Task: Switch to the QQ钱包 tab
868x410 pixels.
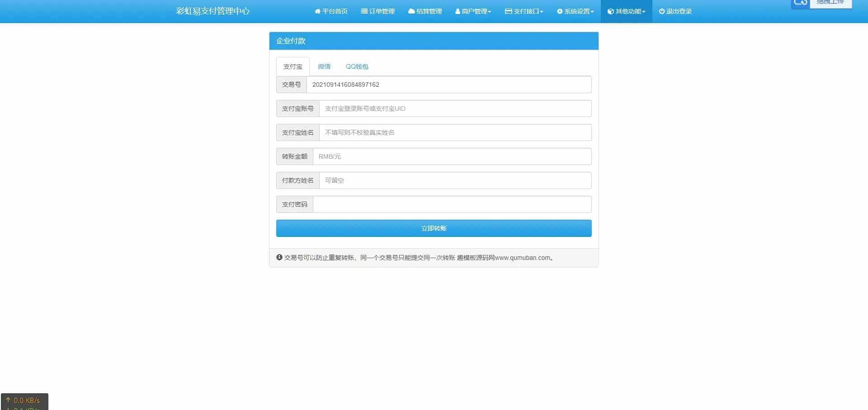Action: [x=357, y=66]
